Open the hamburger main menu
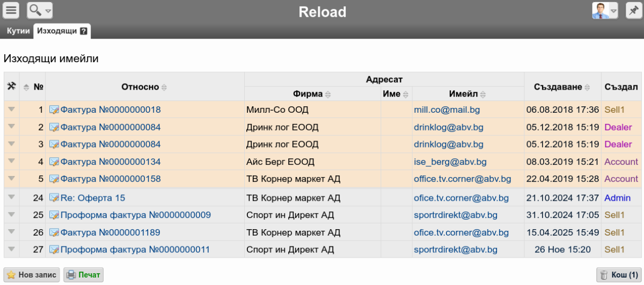This screenshot has width=644, height=285. (x=11, y=10)
